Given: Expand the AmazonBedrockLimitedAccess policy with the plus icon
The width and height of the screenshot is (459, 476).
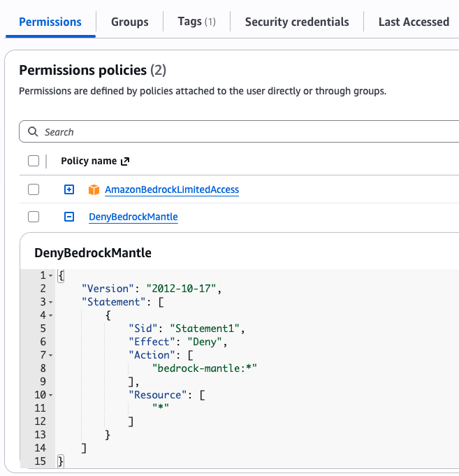Looking at the screenshot, I should coord(69,189).
